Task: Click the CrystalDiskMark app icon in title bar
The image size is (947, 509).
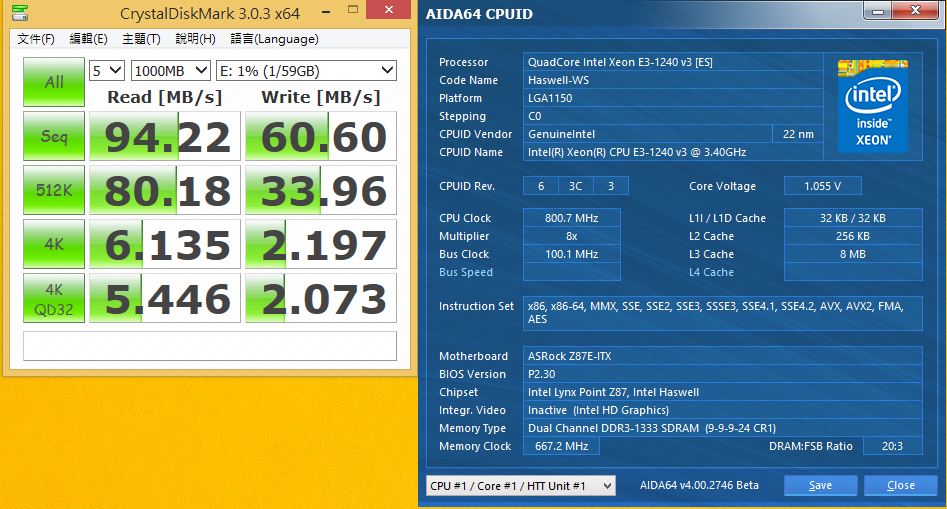Action: 19,12
